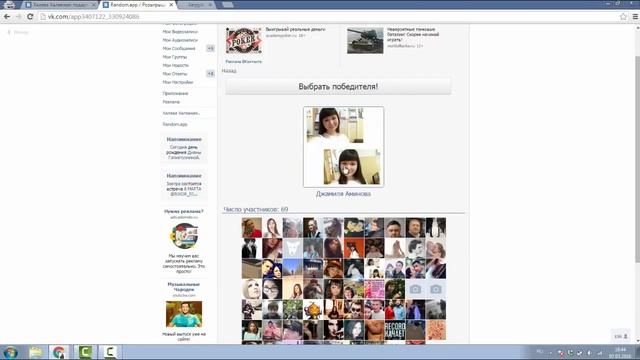Bookmark page using the star icon

tap(623, 17)
